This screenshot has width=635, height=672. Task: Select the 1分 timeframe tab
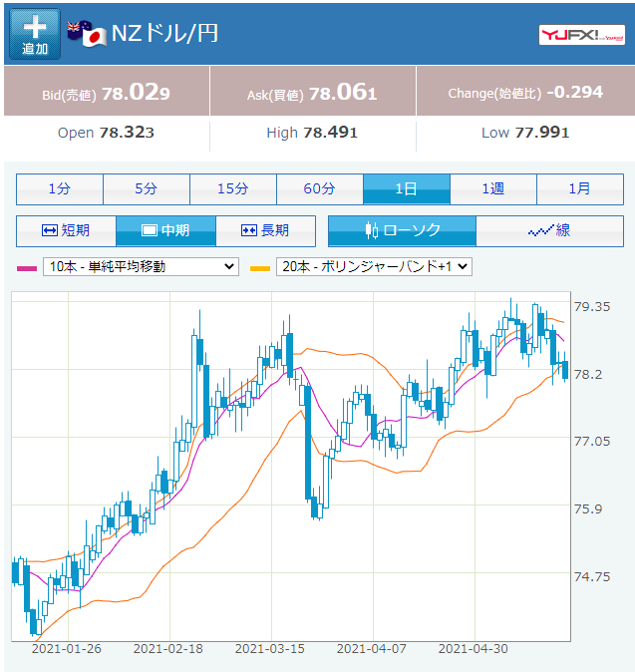[60, 189]
